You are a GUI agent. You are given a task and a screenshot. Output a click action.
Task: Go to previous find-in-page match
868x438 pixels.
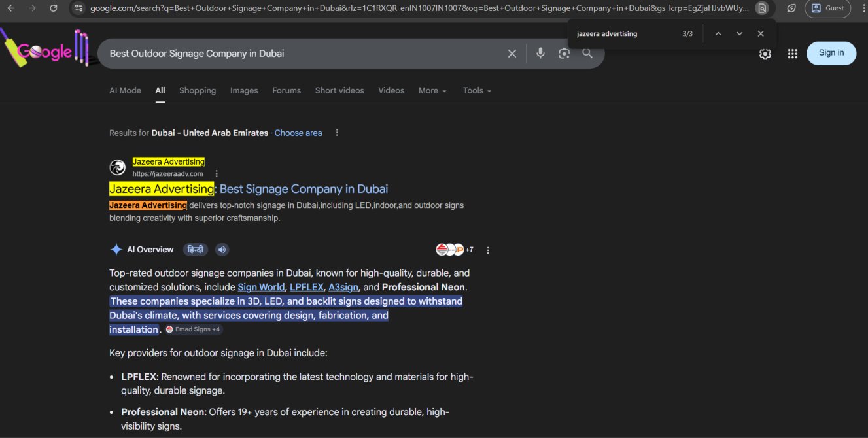point(718,34)
